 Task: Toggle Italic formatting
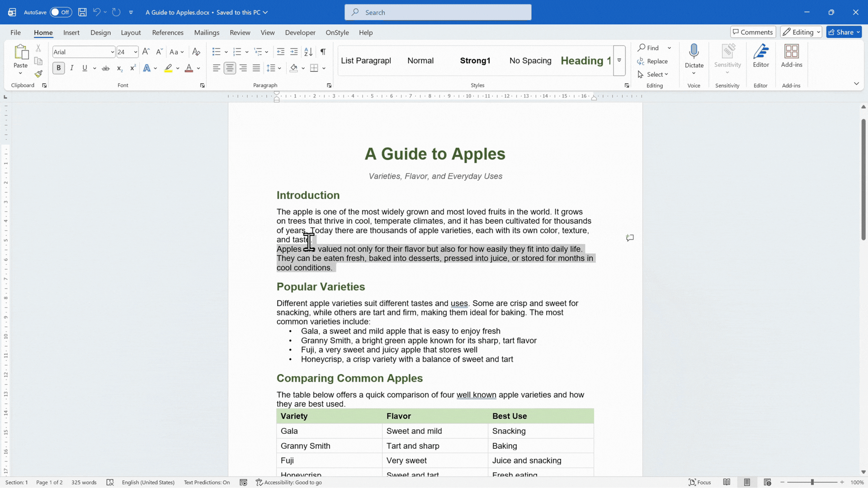[x=71, y=68]
